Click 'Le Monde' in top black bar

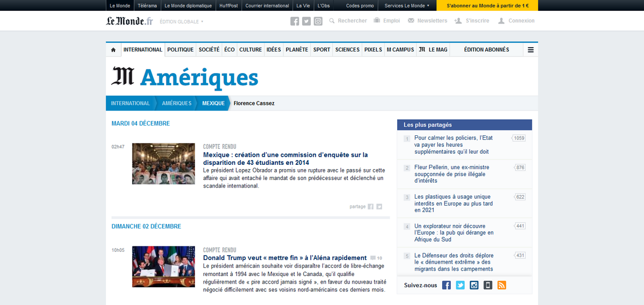119,5
